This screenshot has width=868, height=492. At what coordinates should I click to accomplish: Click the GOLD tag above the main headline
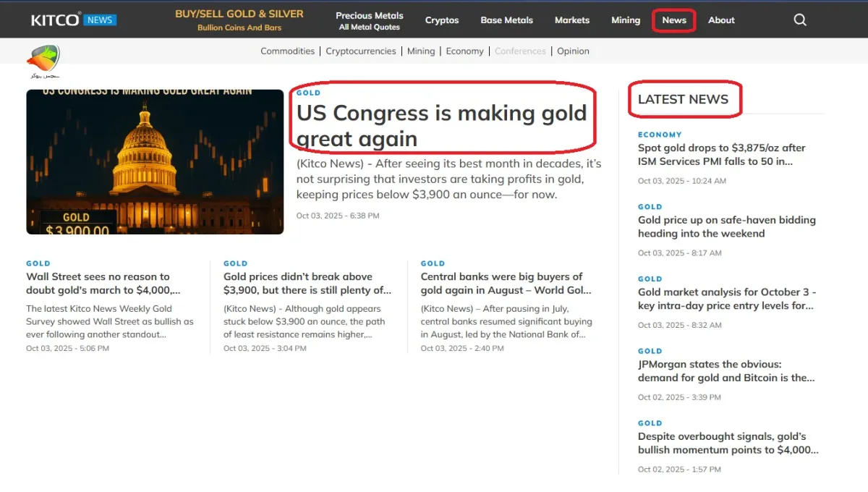click(x=308, y=93)
